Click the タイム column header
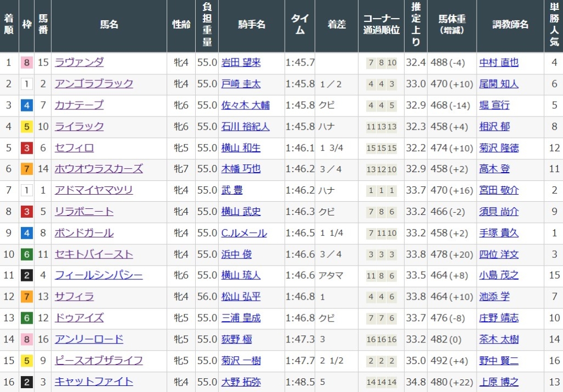The image size is (563, 392). (x=300, y=25)
